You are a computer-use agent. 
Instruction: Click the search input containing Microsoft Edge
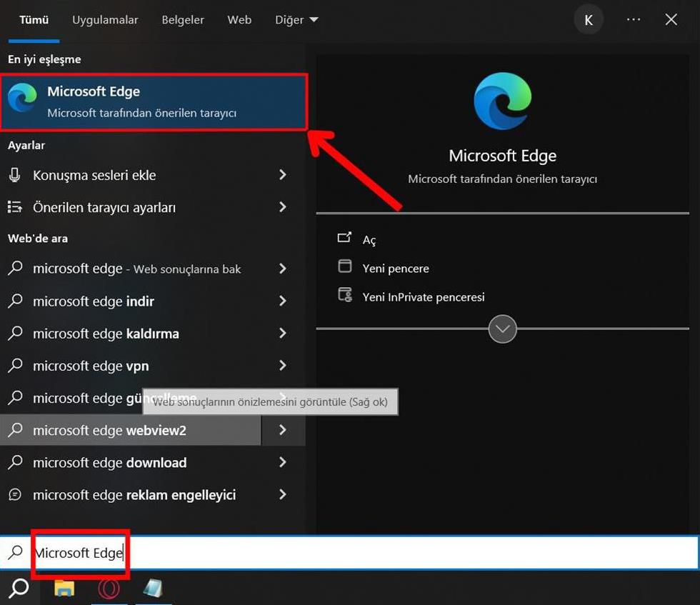click(x=349, y=552)
